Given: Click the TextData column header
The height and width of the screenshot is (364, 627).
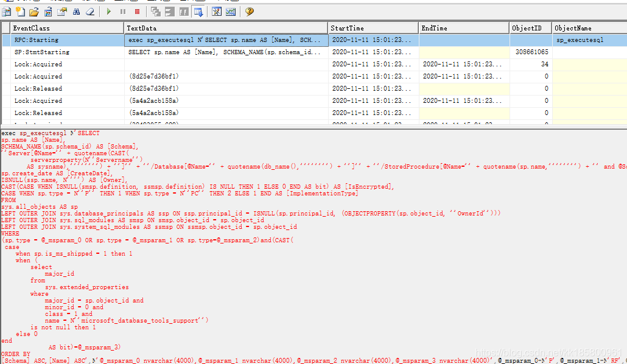Looking at the screenshot, I should tap(226, 28).
